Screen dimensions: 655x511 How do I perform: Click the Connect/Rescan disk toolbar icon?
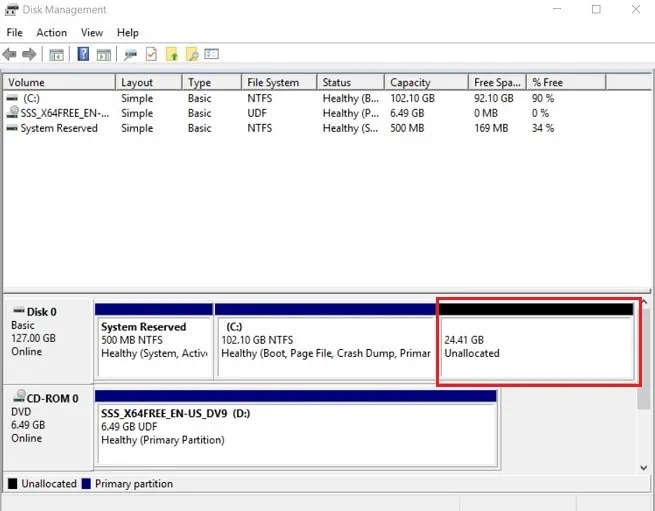(131, 54)
